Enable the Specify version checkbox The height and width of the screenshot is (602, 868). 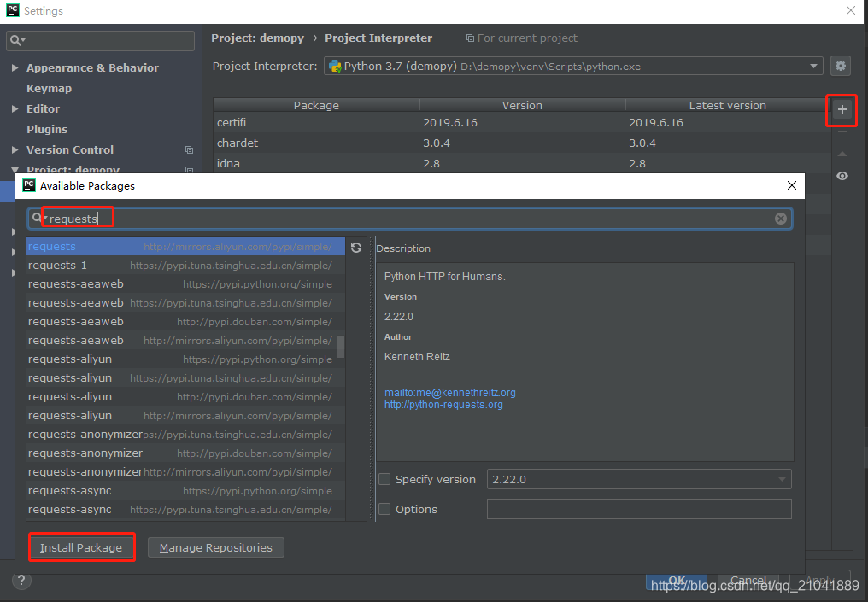point(384,479)
